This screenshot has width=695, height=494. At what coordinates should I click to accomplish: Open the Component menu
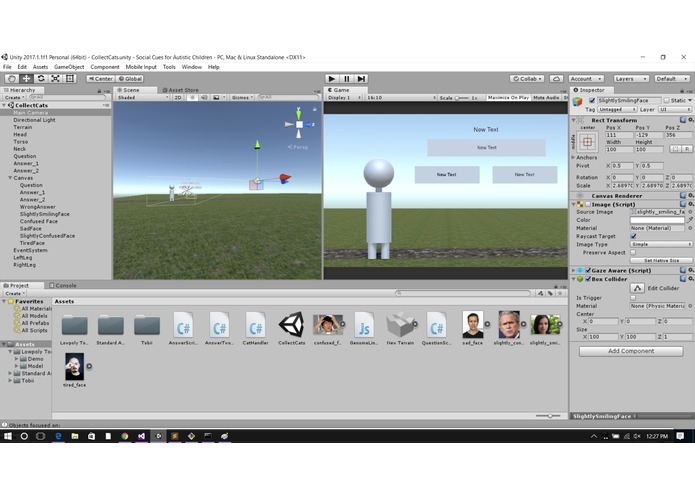click(x=105, y=67)
